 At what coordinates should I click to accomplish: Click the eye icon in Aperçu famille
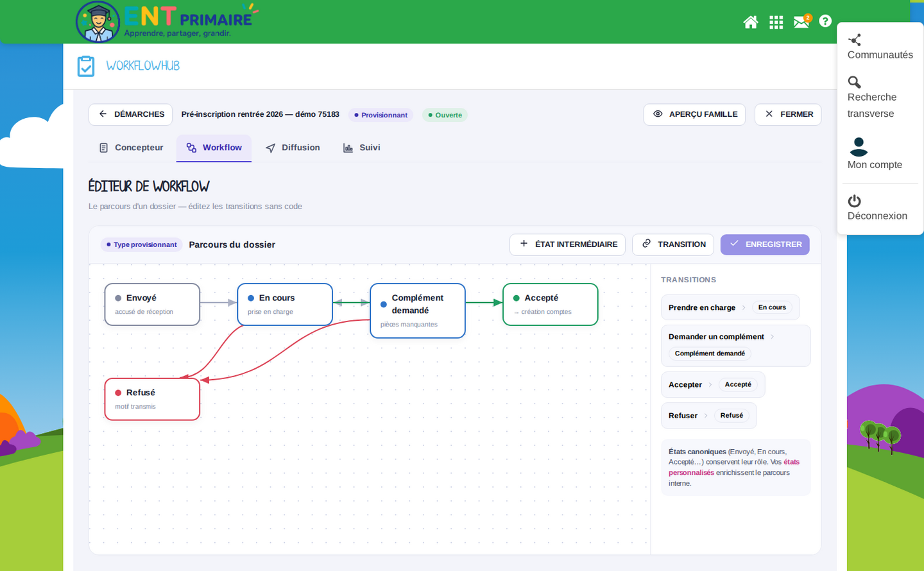(x=658, y=114)
